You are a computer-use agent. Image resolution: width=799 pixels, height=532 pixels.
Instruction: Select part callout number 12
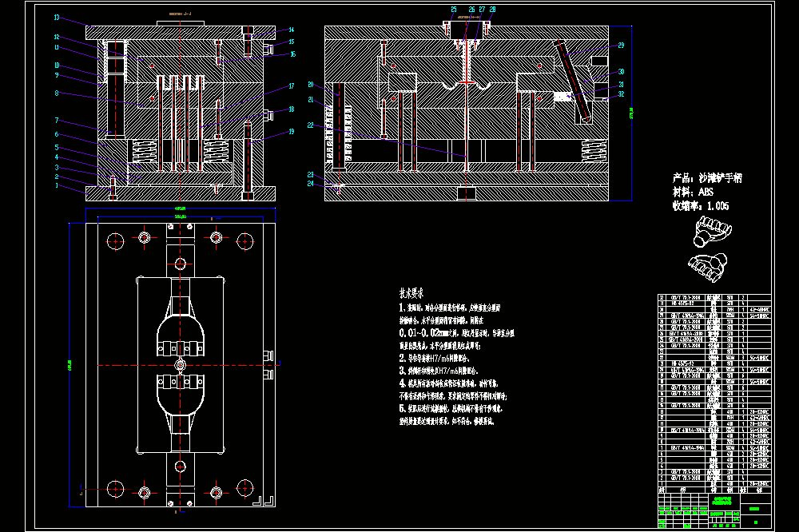pos(57,38)
